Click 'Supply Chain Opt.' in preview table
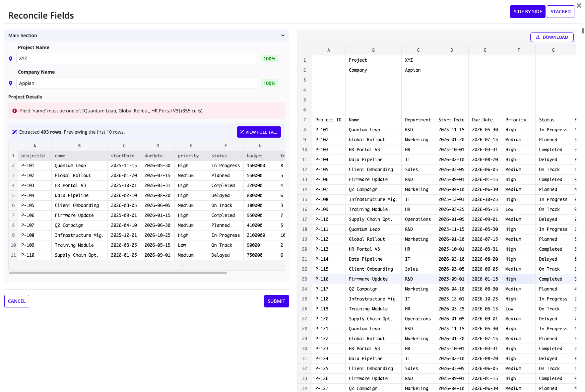Viewport: 585px width, 392px height. point(79,255)
